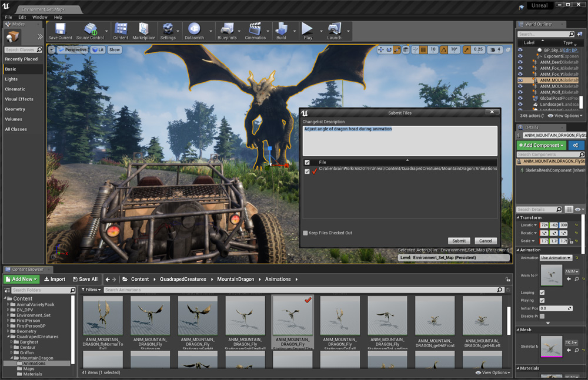Click the search icon in World Outliner
588x380 pixels.
(x=572, y=34)
